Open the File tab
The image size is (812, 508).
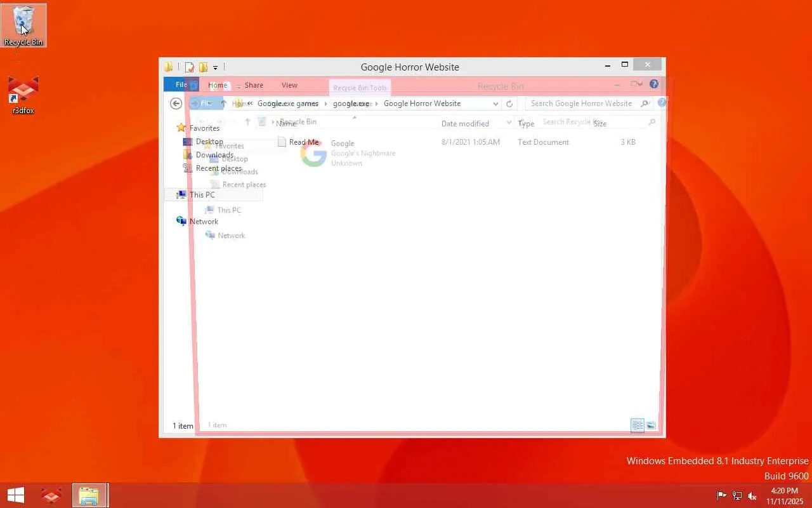click(181, 84)
